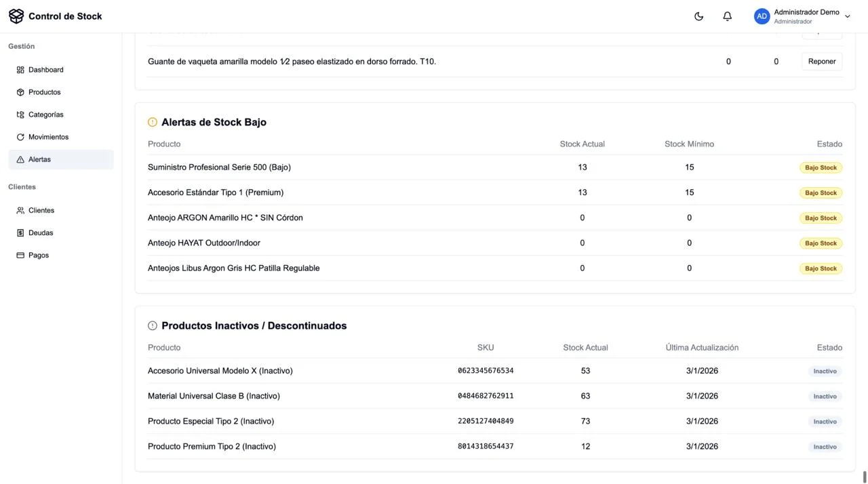Click the AD user avatar
868x484 pixels.
pos(762,16)
